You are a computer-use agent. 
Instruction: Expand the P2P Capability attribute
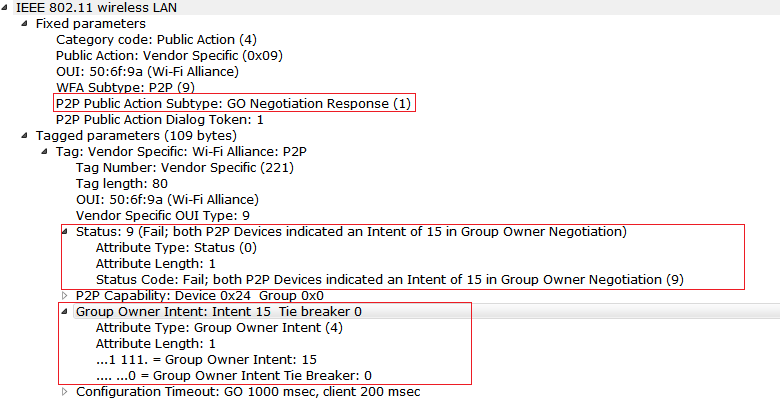point(65,295)
